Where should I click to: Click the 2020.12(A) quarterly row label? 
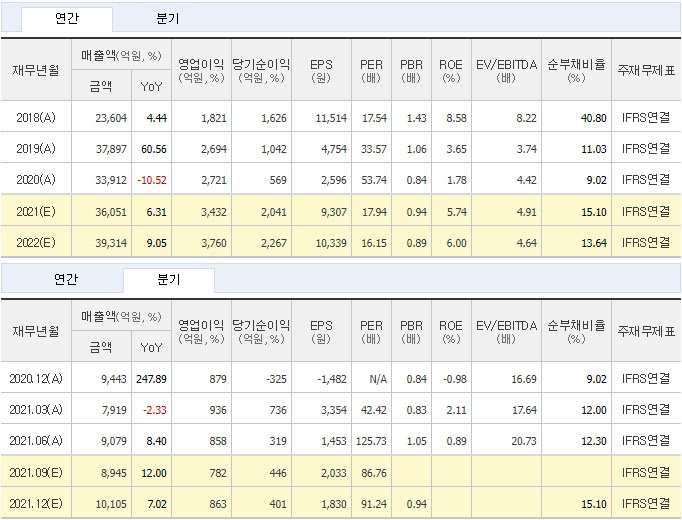point(36,379)
